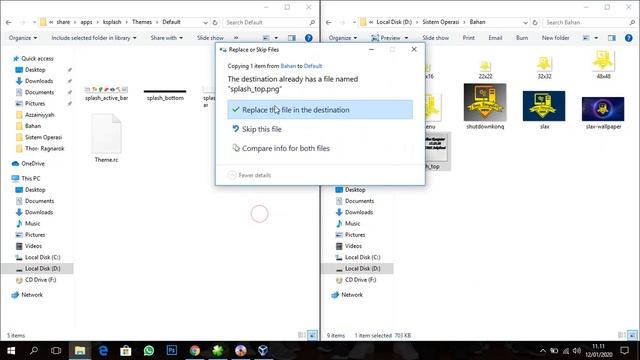Screen dimensions: 640x360
Task: Select splash_bottom file
Action: (x=165, y=94)
